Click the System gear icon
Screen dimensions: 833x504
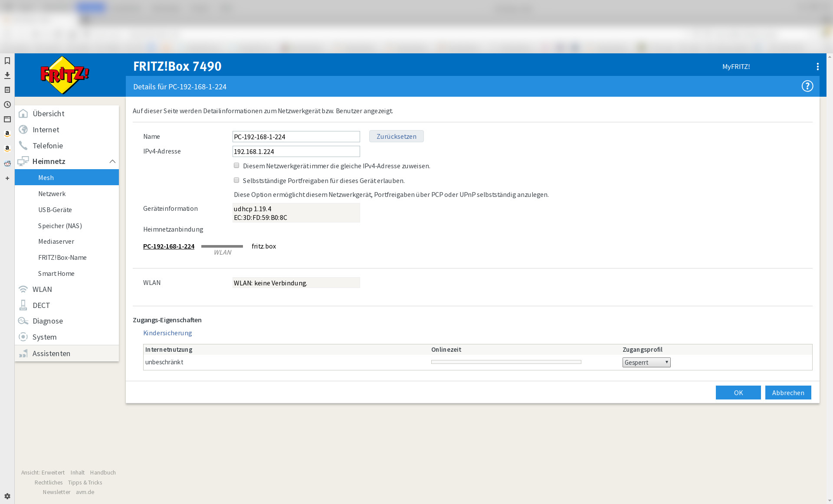[x=23, y=337]
